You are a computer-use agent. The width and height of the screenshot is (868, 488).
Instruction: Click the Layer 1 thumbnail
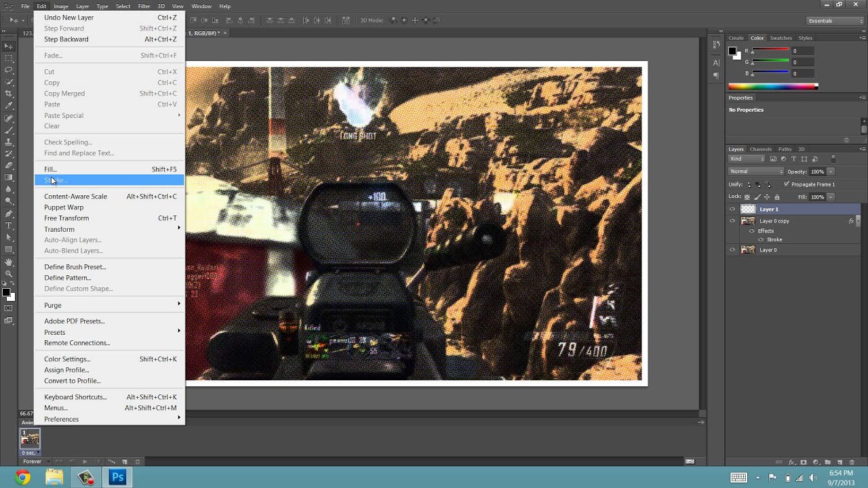[748, 209]
